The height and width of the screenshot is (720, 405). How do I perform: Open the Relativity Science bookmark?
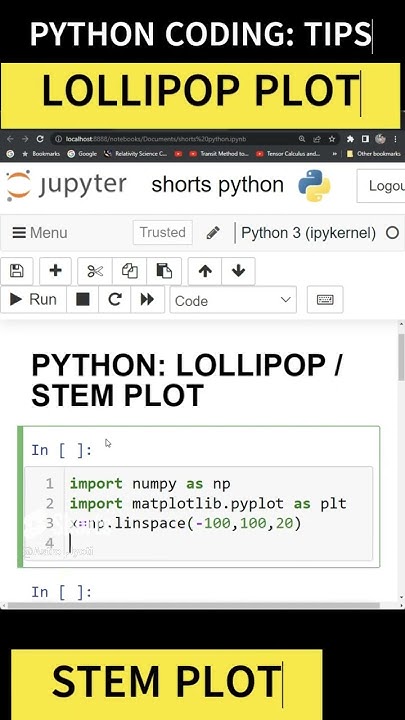pos(136,154)
